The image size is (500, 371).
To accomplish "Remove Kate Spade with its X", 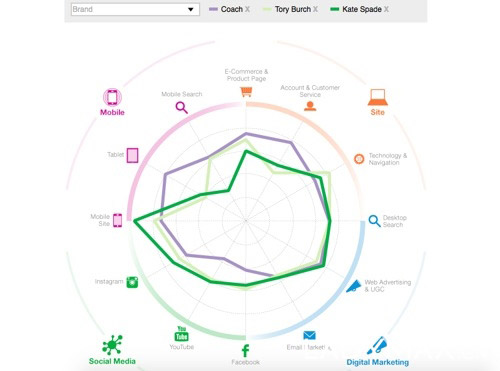I will click(386, 9).
